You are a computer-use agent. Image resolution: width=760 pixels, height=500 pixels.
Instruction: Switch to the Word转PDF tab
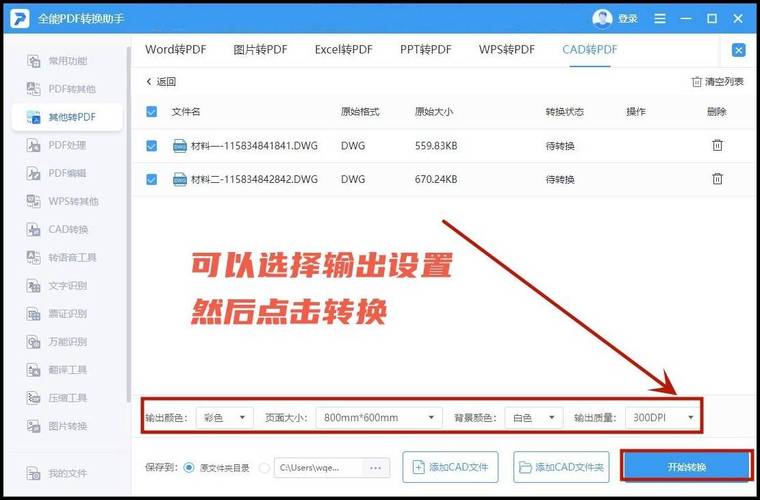click(x=175, y=49)
